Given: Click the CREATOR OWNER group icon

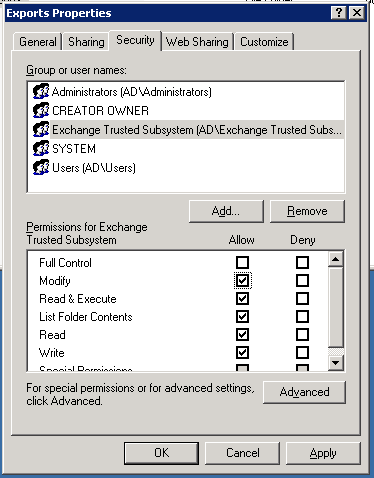Looking at the screenshot, I should click(41, 111).
